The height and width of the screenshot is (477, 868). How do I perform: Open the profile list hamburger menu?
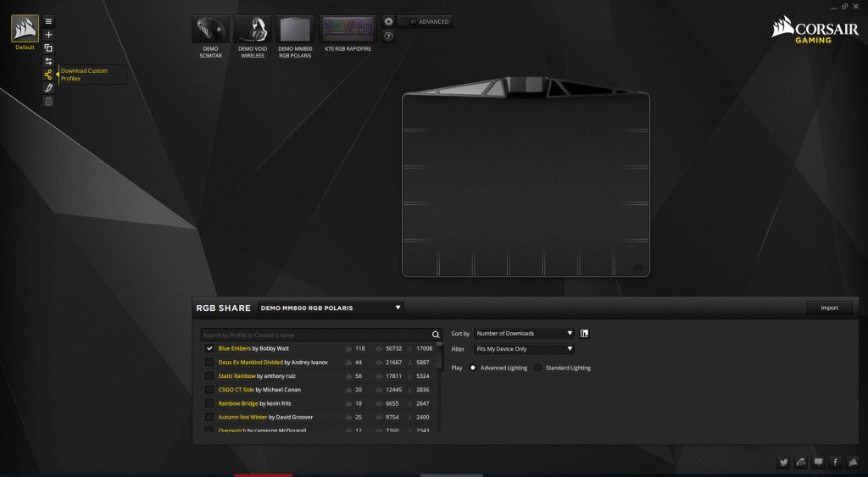(x=48, y=21)
